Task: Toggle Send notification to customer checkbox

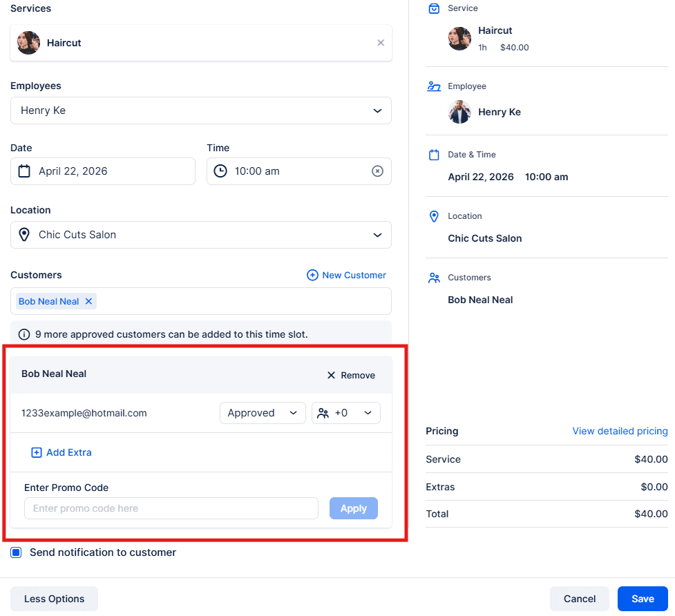Action: [x=17, y=552]
